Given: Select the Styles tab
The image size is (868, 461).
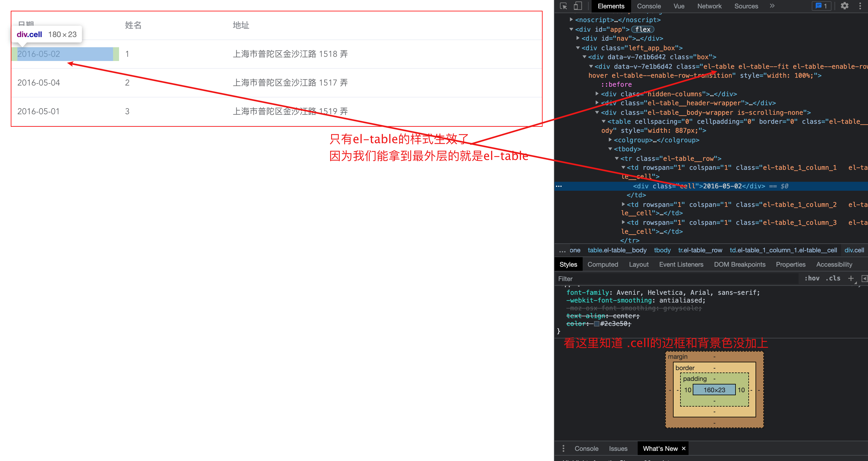Looking at the screenshot, I should click(x=568, y=264).
